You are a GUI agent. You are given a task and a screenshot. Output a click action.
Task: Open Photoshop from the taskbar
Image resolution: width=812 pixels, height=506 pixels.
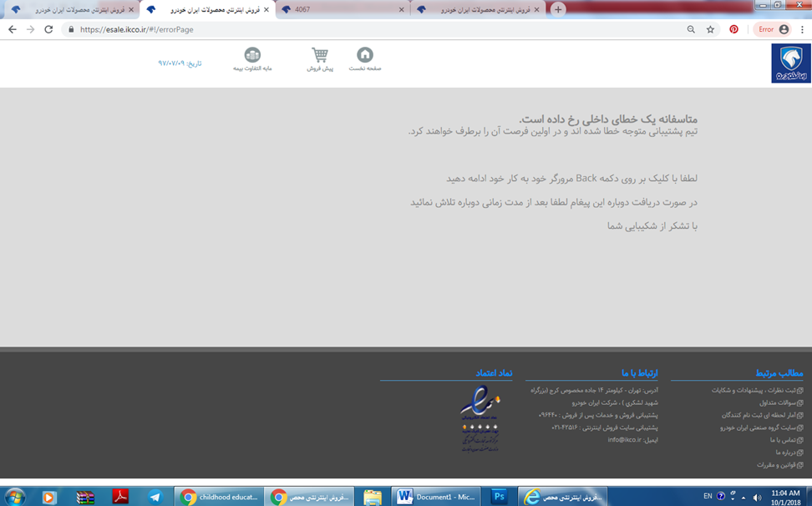(x=499, y=497)
